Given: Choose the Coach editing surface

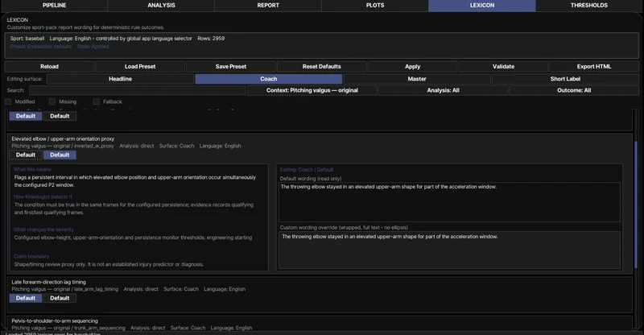Looking at the screenshot, I should click(x=269, y=79).
